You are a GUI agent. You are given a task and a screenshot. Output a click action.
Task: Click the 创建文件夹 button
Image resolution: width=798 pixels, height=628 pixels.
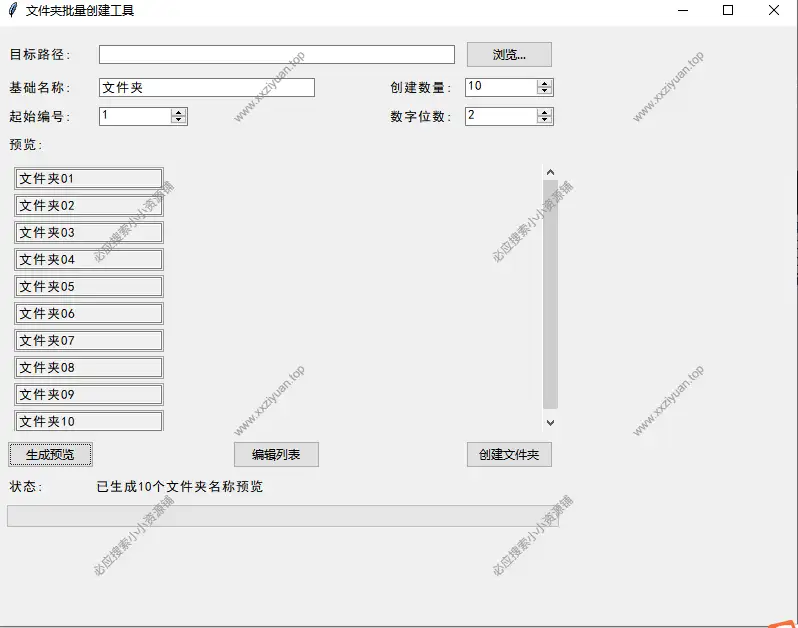click(509, 454)
